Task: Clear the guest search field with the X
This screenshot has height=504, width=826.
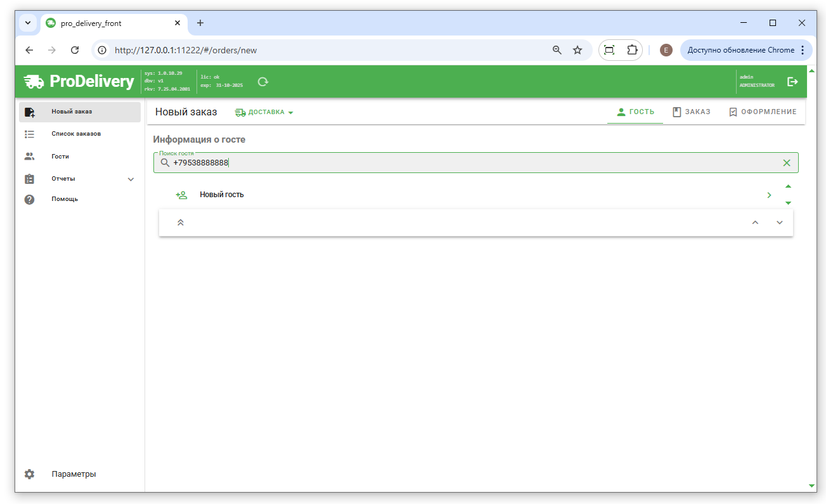Action: [x=787, y=163]
